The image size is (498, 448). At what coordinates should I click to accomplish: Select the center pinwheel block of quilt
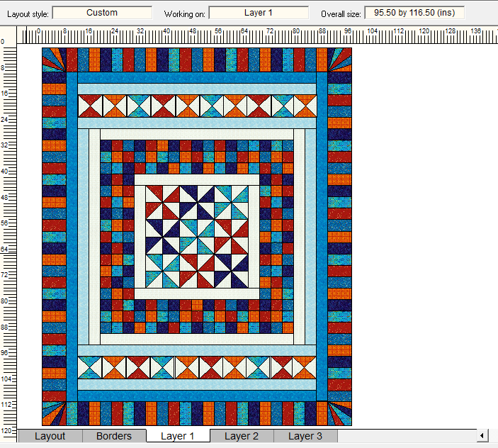click(x=196, y=237)
